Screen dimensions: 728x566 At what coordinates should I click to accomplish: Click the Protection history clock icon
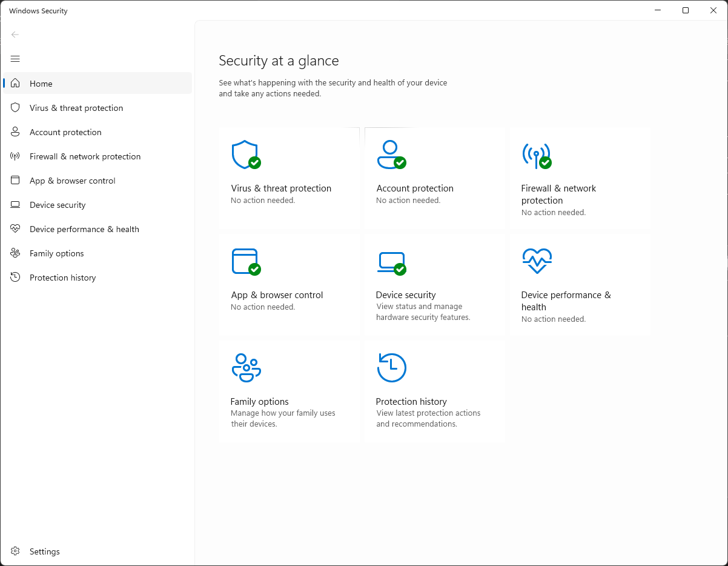pos(391,367)
